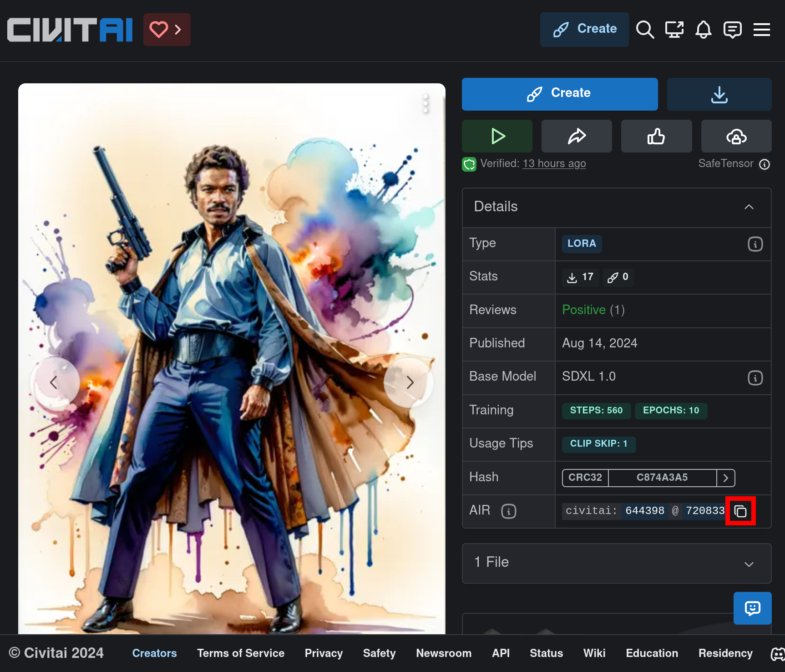Open the blue feedback chat button

click(x=752, y=608)
